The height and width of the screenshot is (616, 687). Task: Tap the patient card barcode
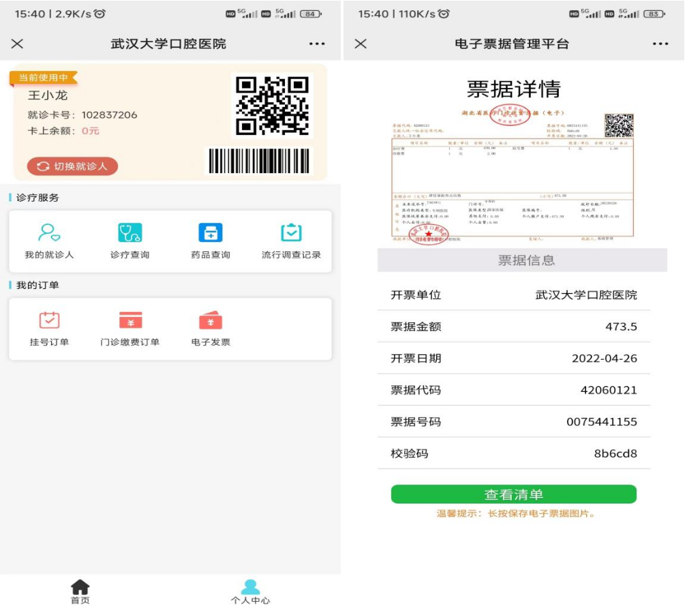pos(258,161)
